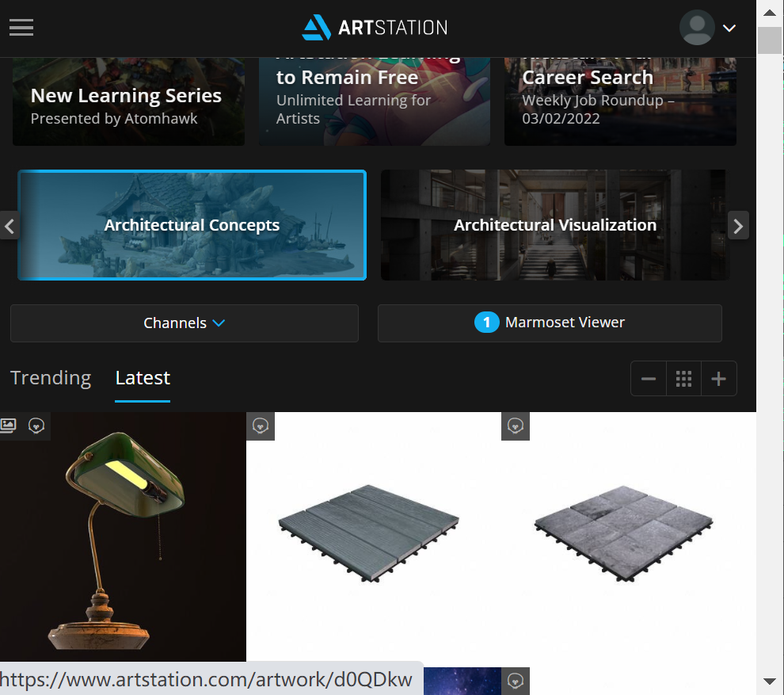Screen dimensions: 784x695
Task: Select the Architectural Concepts channel
Action: (192, 225)
